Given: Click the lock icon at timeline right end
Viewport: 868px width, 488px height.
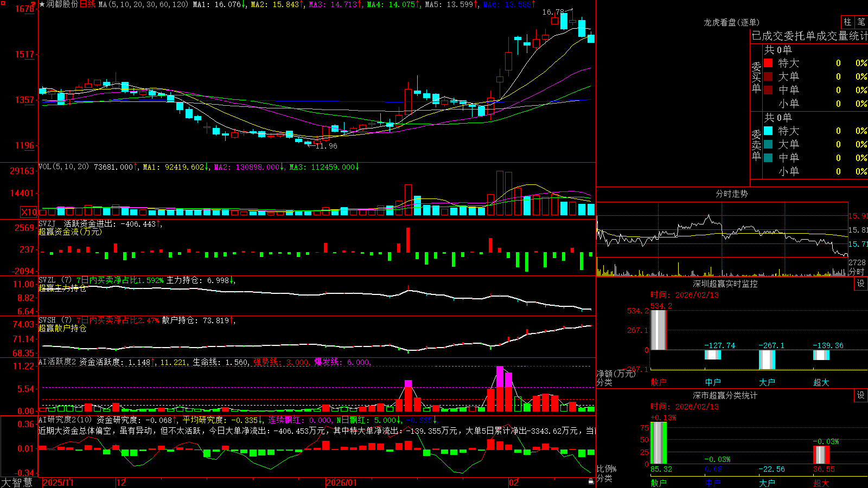Looking at the screenshot, I should click(x=591, y=481).
